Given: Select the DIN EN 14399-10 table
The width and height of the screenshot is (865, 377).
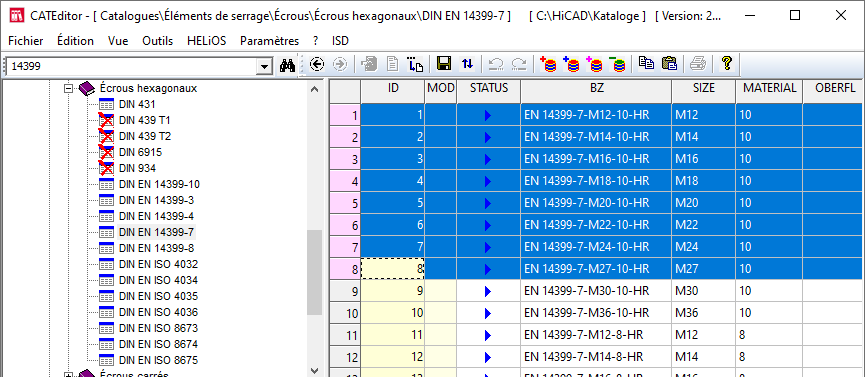Looking at the screenshot, I should click(x=159, y=184).
